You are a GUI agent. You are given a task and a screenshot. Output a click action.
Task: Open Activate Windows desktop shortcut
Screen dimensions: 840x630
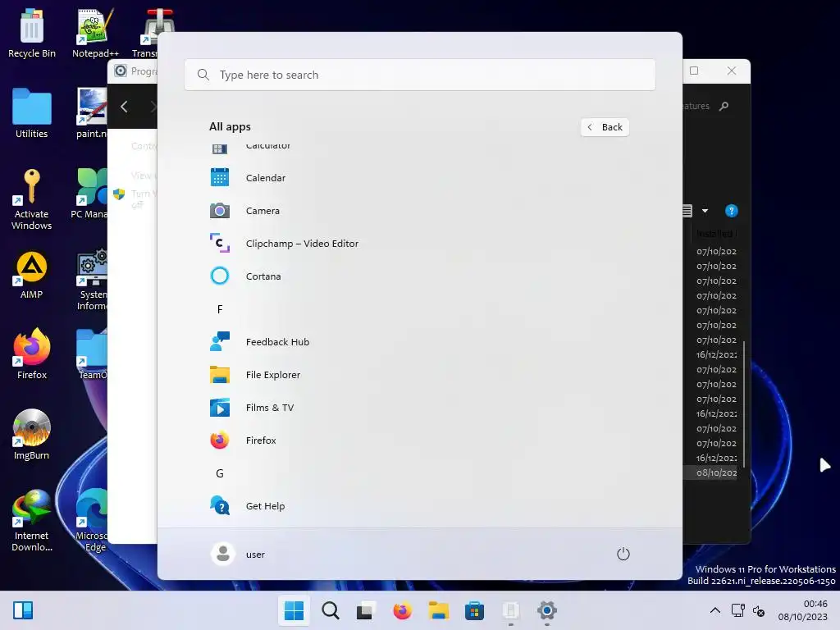[x=32, y=199]
